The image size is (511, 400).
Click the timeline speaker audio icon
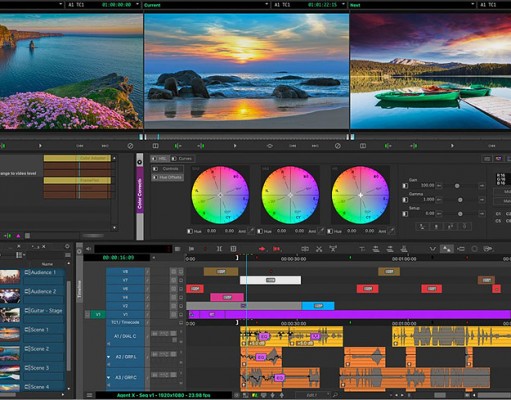tap(88, 249)
